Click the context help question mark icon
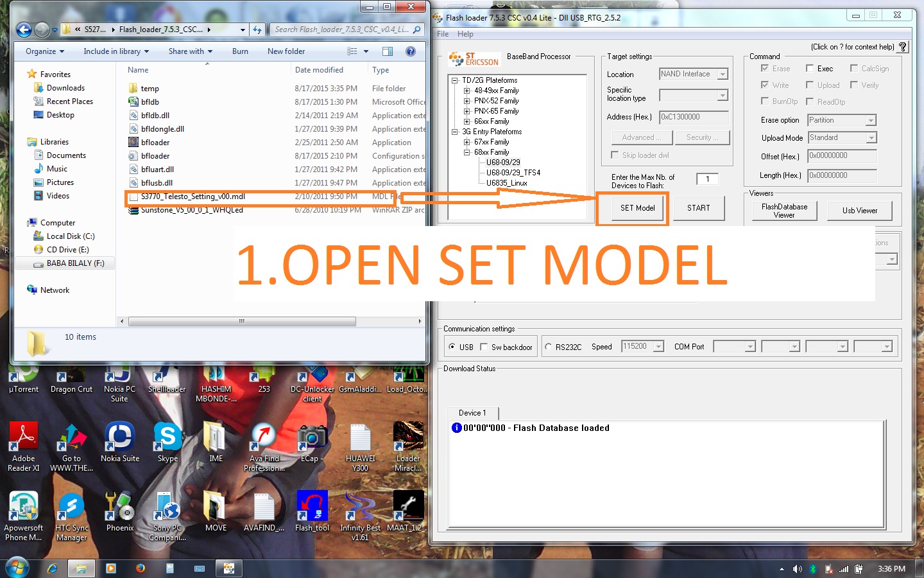The height and width of the screenshot is (578, 924). point(903,47)
